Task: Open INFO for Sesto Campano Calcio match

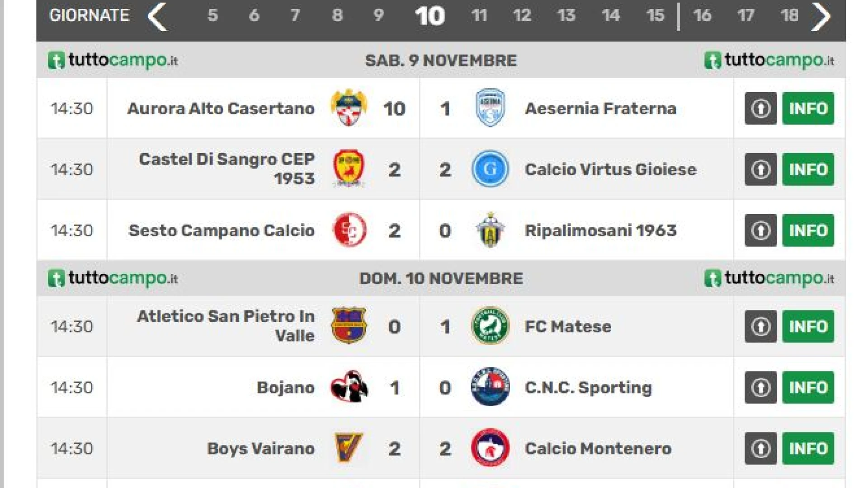Action: pos(808,230)
